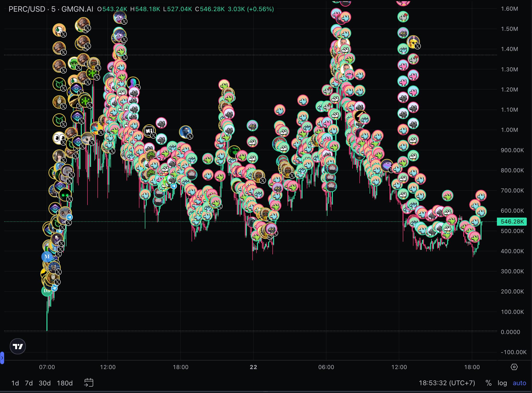Expand the blue left-edge sidebar arrow
This screenshot has width=532, height=393.
click(2, 357)
